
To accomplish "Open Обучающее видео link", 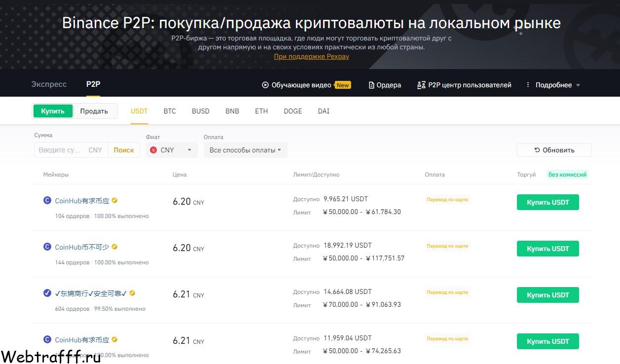I will point(301,85).
